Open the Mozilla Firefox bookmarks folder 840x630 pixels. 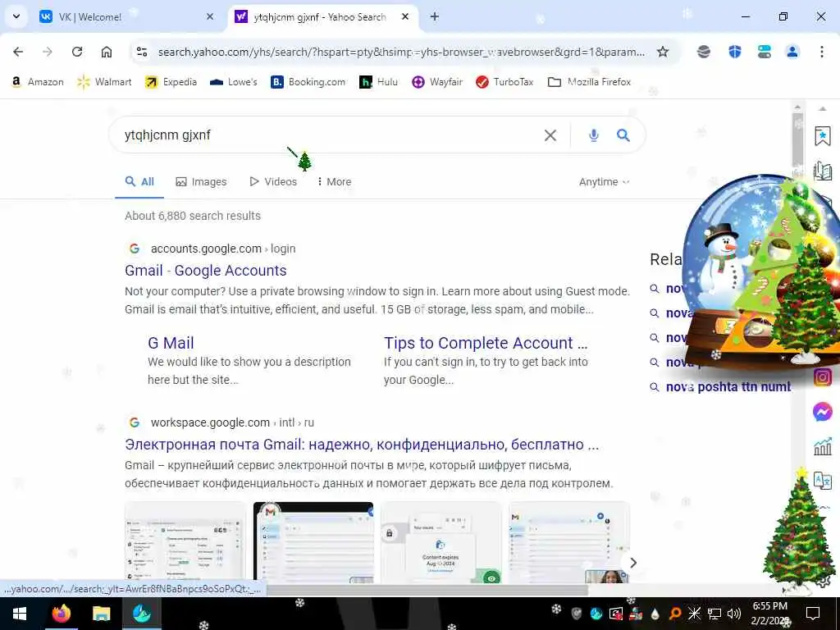coord(589,82)
